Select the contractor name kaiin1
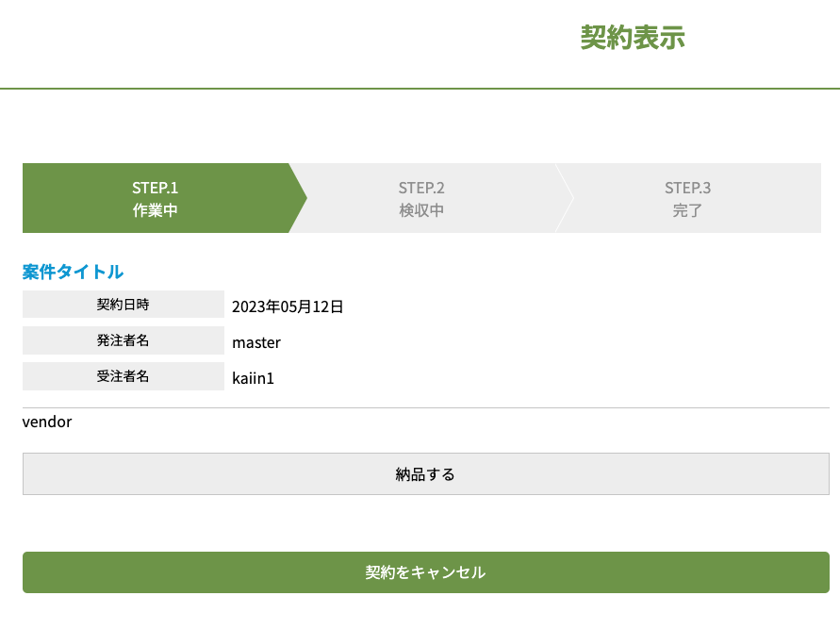 click(x=253, y=378)
